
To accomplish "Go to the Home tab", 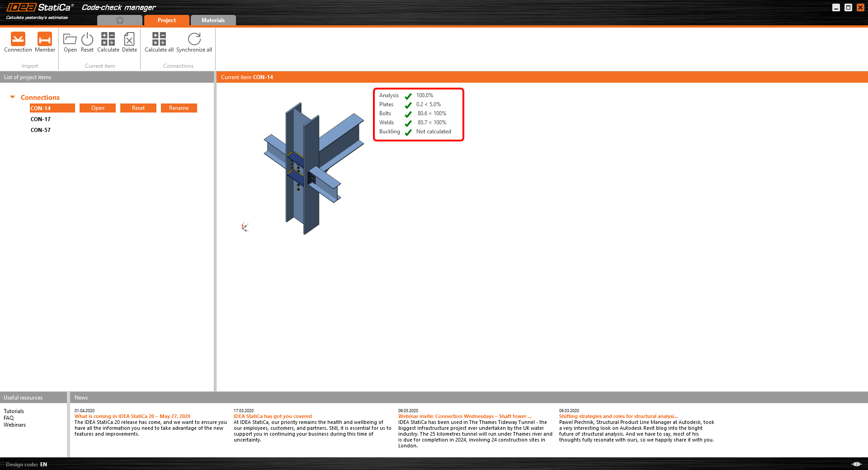I will coord(120,20).
